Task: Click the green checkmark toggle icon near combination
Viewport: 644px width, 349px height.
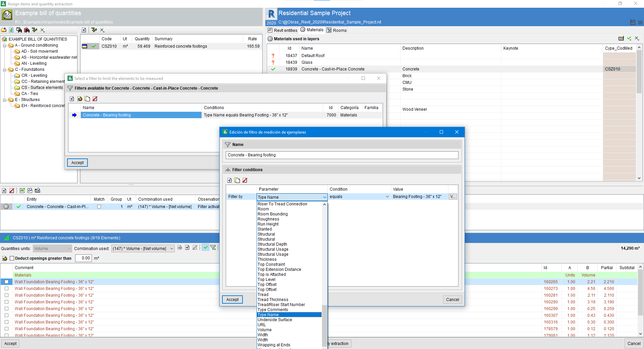Action: 206,248
